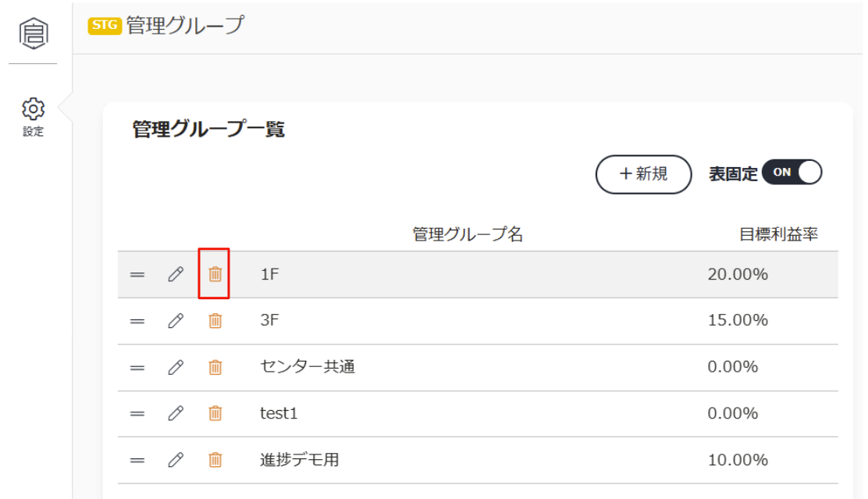
Task: Open the 設定 gear icon
Action: (x=34, y=109)
